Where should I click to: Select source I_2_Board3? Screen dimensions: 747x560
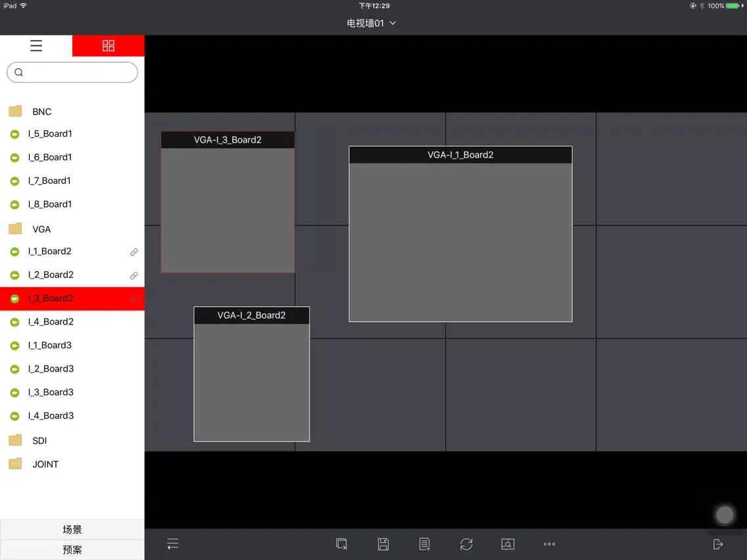click(72, 369)
